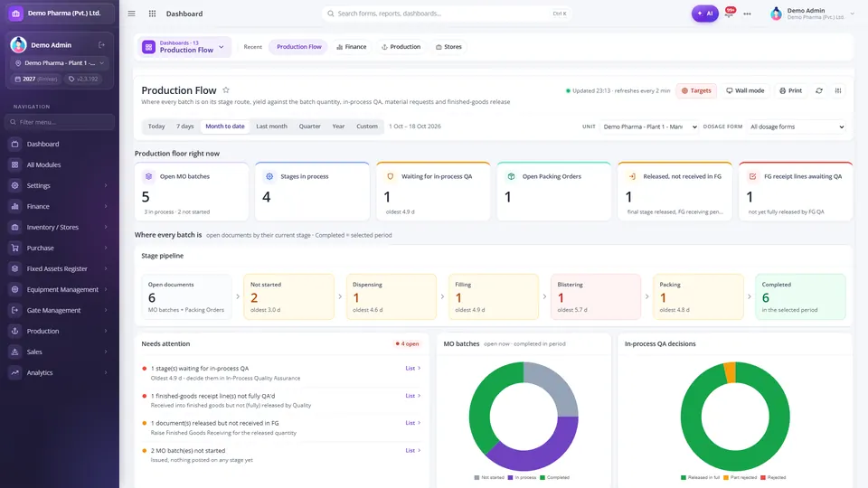The width and height of the screenshot is (868, 488).
Task: Open All Modules in the sidebar
Action: tap(60, 164)
